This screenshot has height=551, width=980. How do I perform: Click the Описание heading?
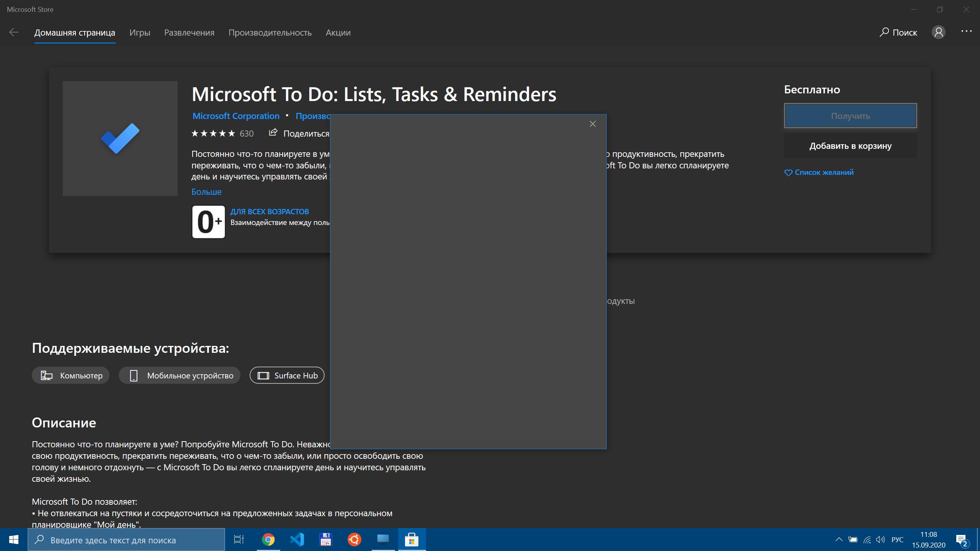[64, 423]
